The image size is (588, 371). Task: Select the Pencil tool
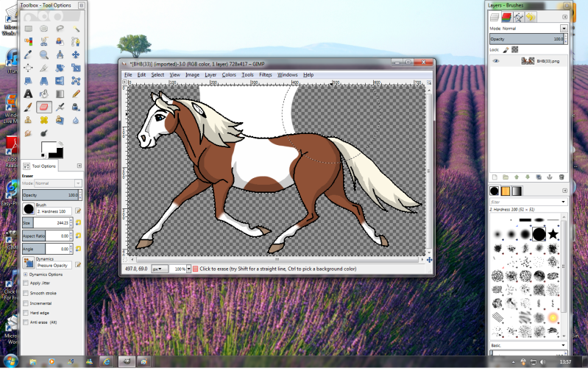[76, 93]
